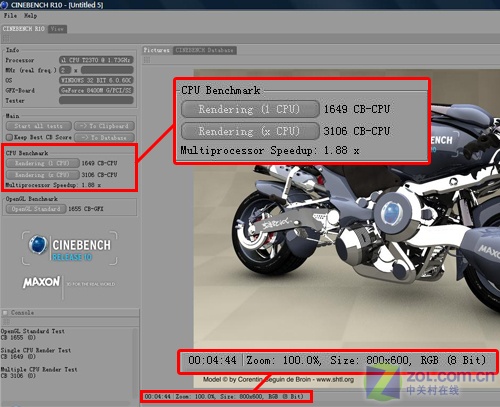Image resolution: width=500 pixels, height=407 pixels.
Task: Click the grip icon below CINEBENCH R10 tab
Action: tap(6, 39)
